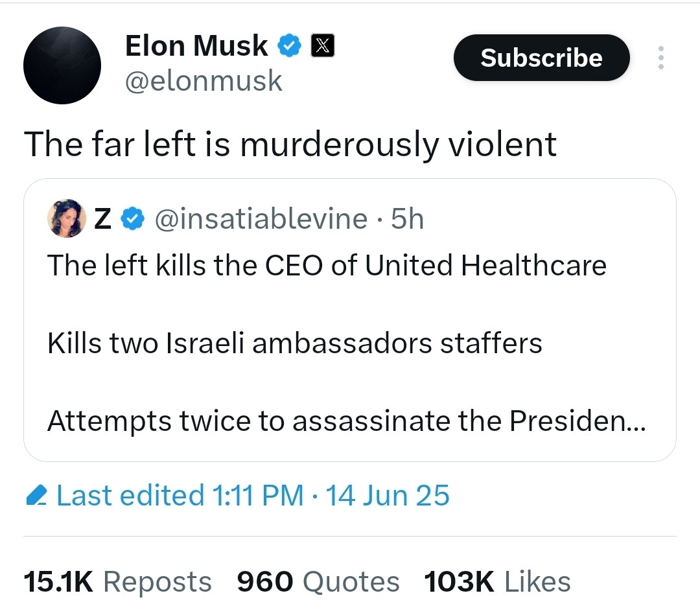The image size is (700, 615).
Task: Click the blue verified badge beside Elon Musk
Action: 289,46
